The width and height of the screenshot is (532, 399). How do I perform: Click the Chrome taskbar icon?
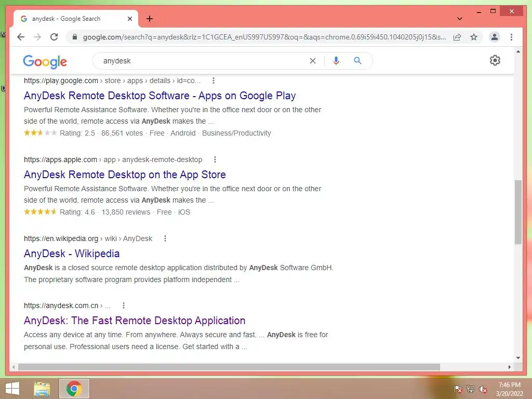[74, 389]
